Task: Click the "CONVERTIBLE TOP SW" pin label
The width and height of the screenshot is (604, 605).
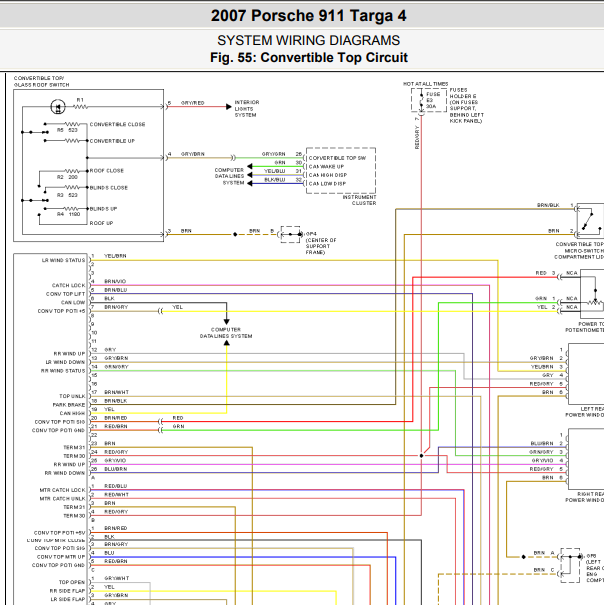Action: (337, 158)
